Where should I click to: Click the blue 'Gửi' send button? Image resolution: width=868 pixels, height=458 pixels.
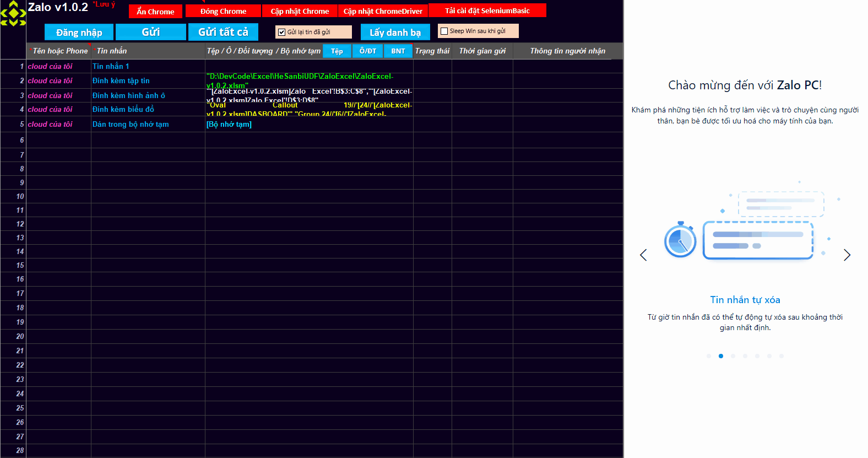coord(151,32)
